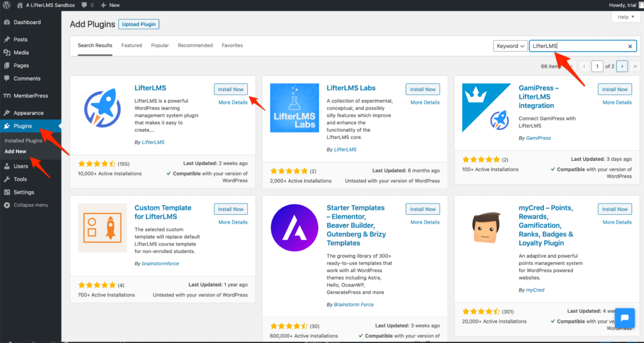Install the LifterLMS Labs plugin
Image resolution: width=644 pixels, height=343 pixels.
(423, 89)
